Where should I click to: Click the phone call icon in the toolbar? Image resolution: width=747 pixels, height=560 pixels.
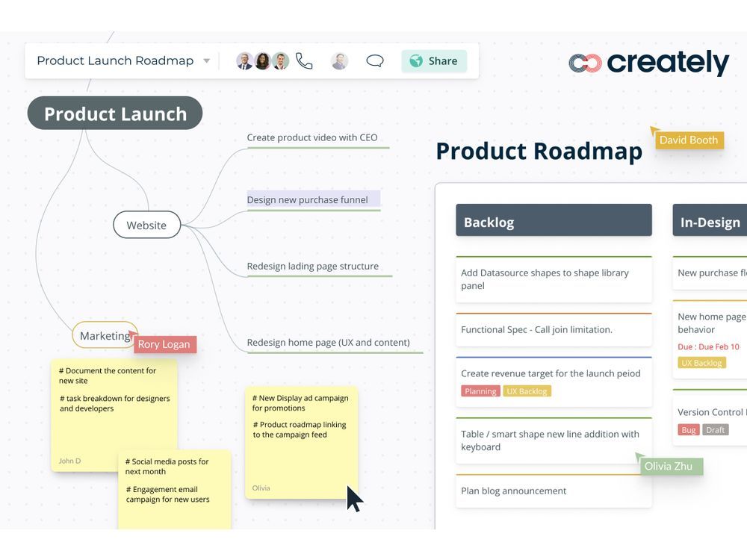305,60
